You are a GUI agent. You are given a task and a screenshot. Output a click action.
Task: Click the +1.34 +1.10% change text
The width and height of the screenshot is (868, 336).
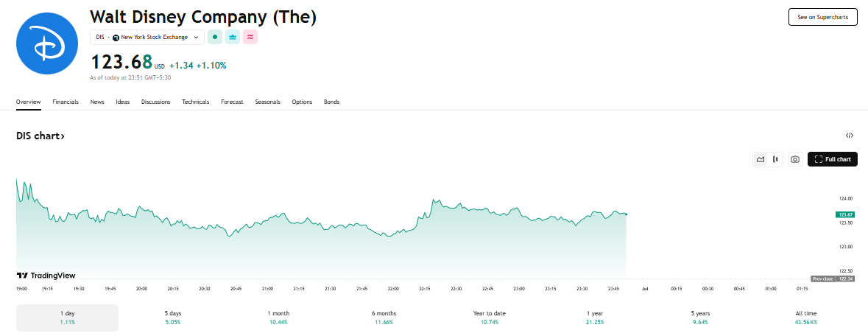tap(197, 66)
